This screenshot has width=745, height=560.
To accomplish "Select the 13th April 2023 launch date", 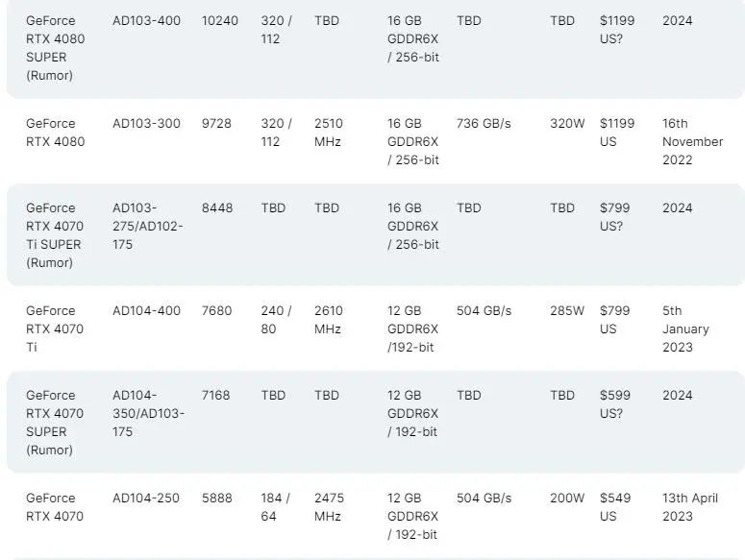I will 690,507.
